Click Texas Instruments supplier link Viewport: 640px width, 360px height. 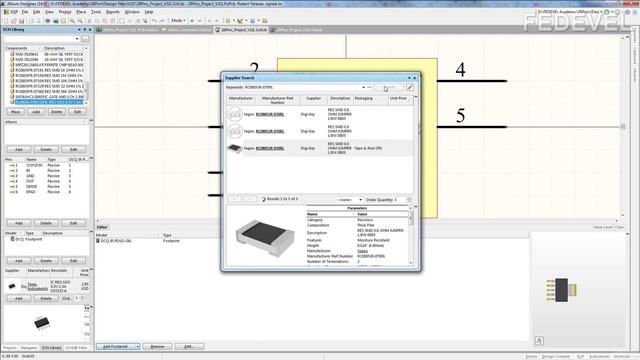(x=38, y=287)
